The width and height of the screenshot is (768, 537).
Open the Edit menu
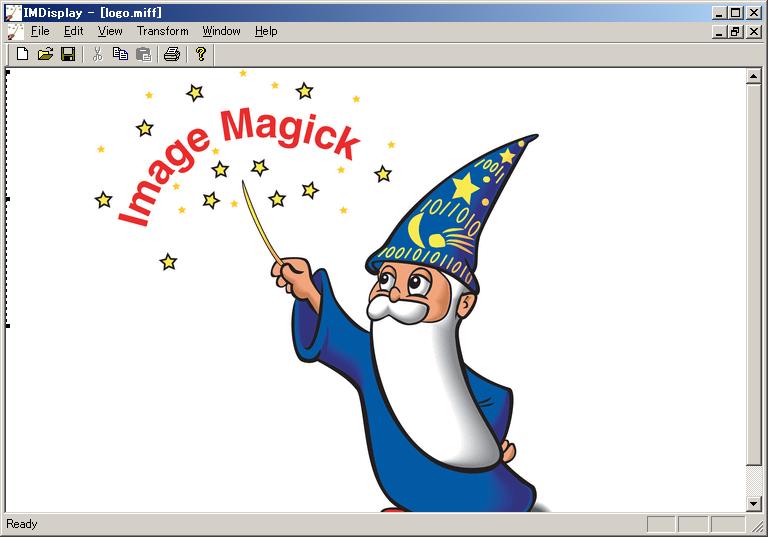coord(73,31)
